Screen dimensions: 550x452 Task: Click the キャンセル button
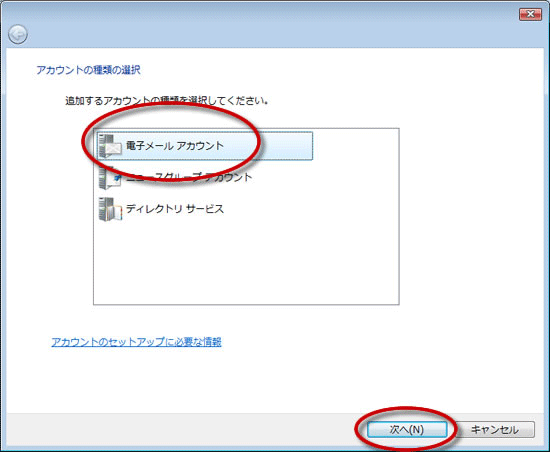pyautogui.click(x=495, y=430)
